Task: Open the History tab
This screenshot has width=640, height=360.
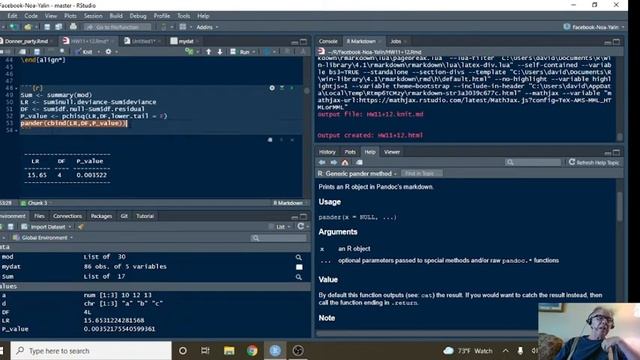Action: pos(327,152)
